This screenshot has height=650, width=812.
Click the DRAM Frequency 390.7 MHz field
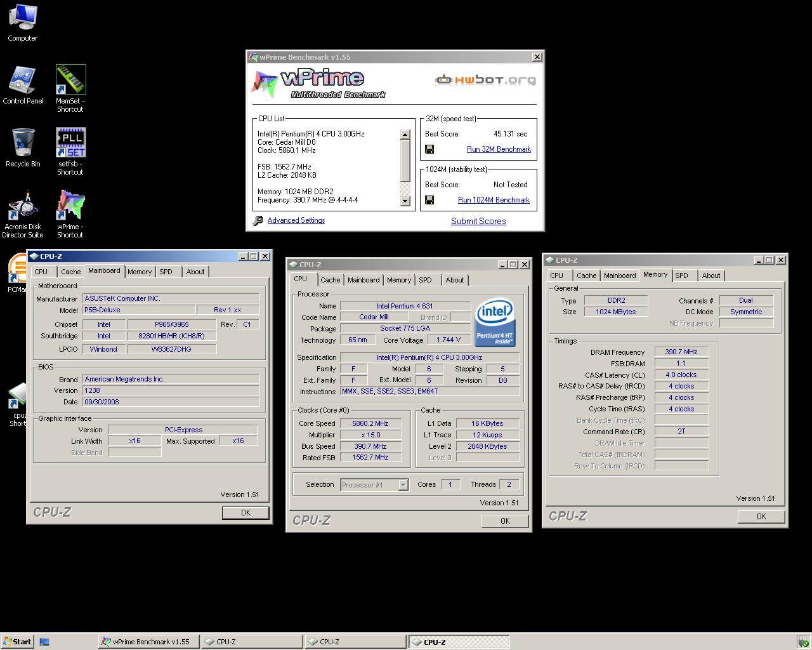pyautogui.click(x=681, y=352)
